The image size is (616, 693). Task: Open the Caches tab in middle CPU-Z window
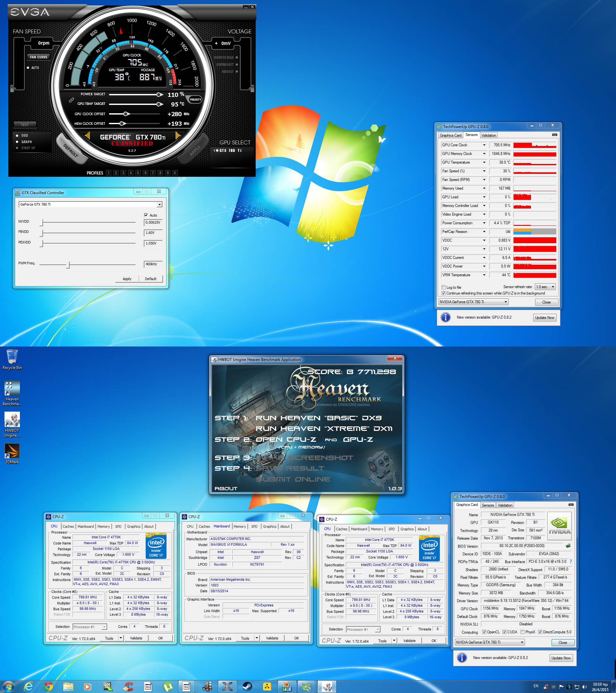(204, 526)
